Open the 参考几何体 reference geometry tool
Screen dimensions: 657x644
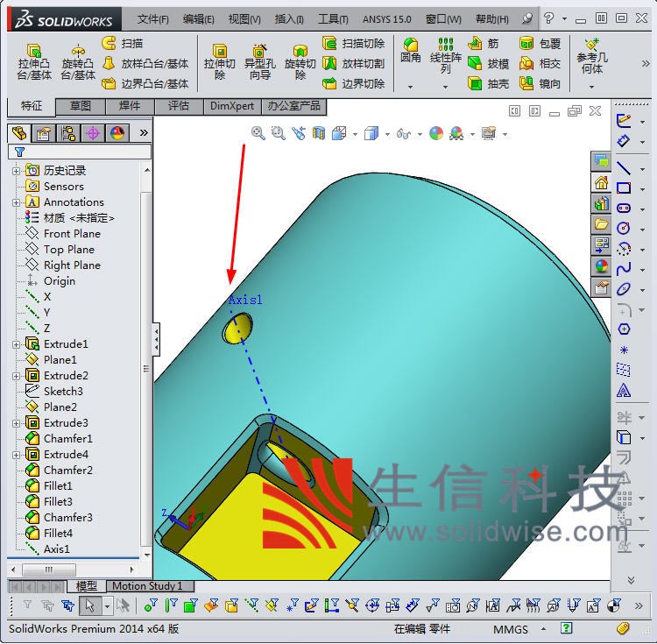click(x=591, y=56)
